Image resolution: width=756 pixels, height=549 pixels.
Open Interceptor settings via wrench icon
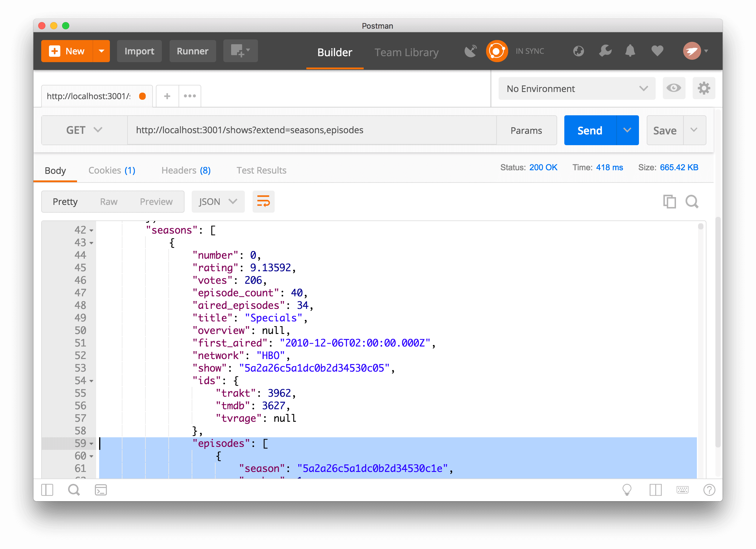(x=605, y=51)
